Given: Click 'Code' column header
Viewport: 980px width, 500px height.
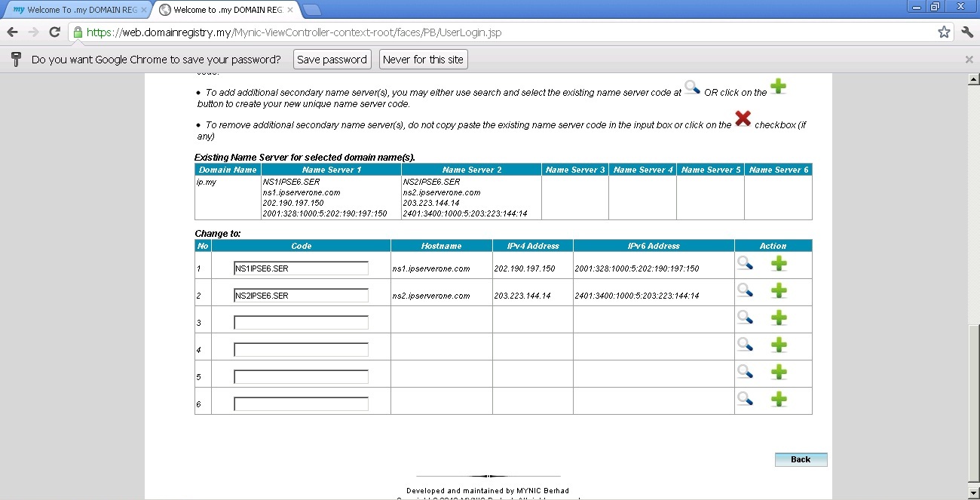Looking at the screenshot, I should click(301, 246).
